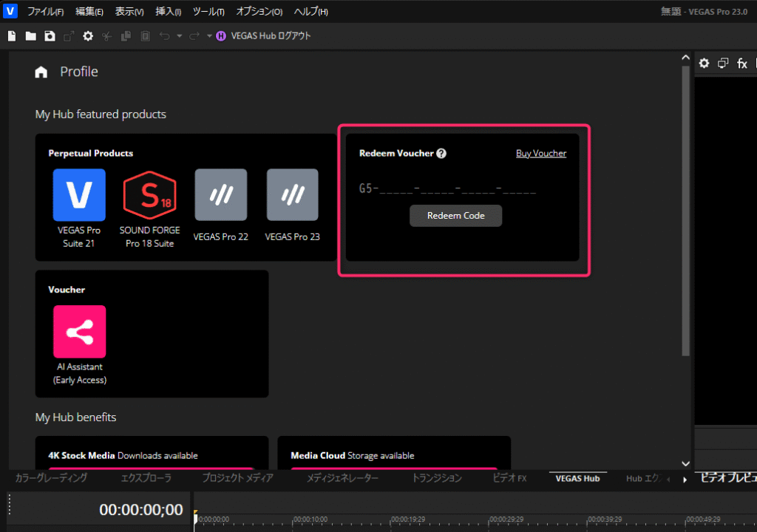Click the project properties gear in toolbar
The image size is (757, 532).
pyautogui.click(x=88, y=35)
